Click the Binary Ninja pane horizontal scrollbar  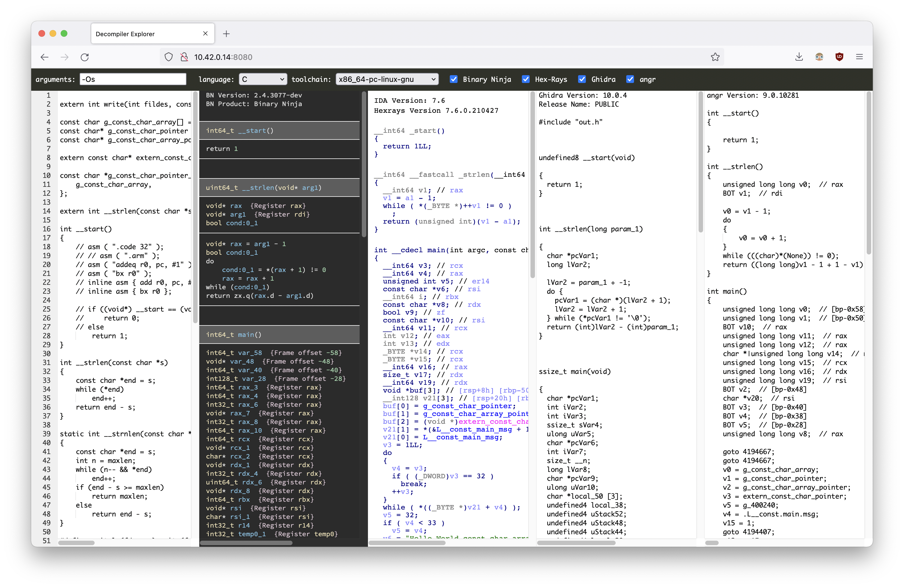[246, 543]
